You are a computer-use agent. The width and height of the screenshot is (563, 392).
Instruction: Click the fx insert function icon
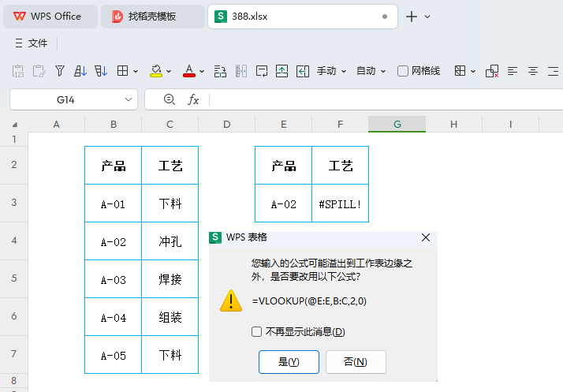click(193, 99)
